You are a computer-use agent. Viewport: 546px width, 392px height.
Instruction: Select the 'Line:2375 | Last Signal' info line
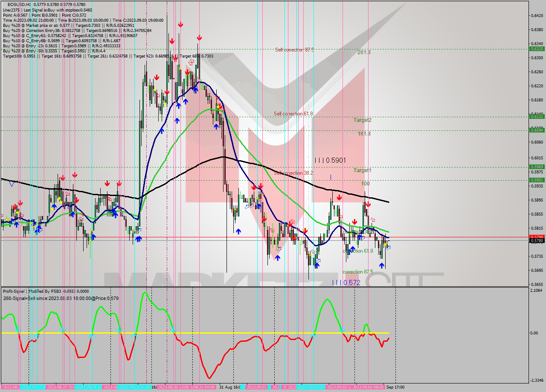pyautogui.click(x=47, y=10)
